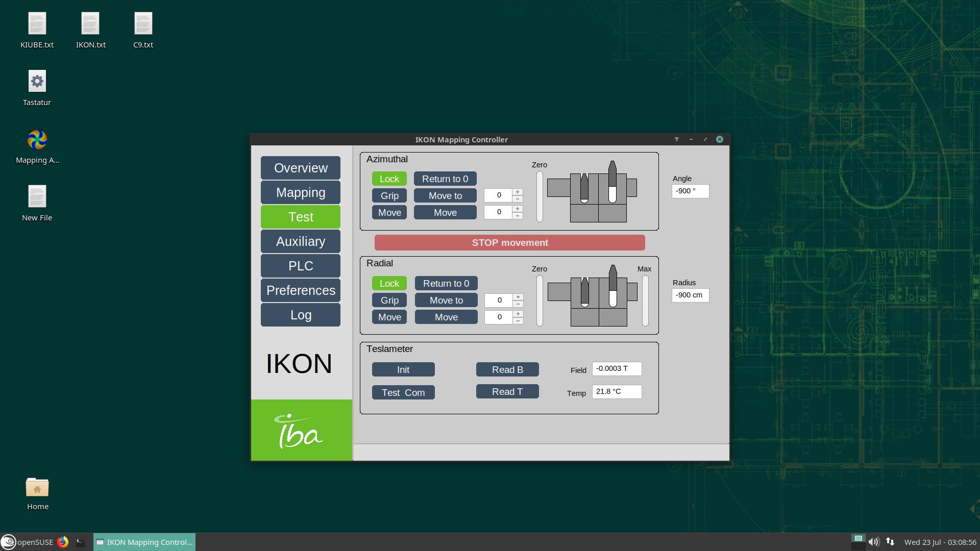The width and height of the screenshot is (980, 551).
Task: Click Azimuthal Move to button
Action: [445, 195]
